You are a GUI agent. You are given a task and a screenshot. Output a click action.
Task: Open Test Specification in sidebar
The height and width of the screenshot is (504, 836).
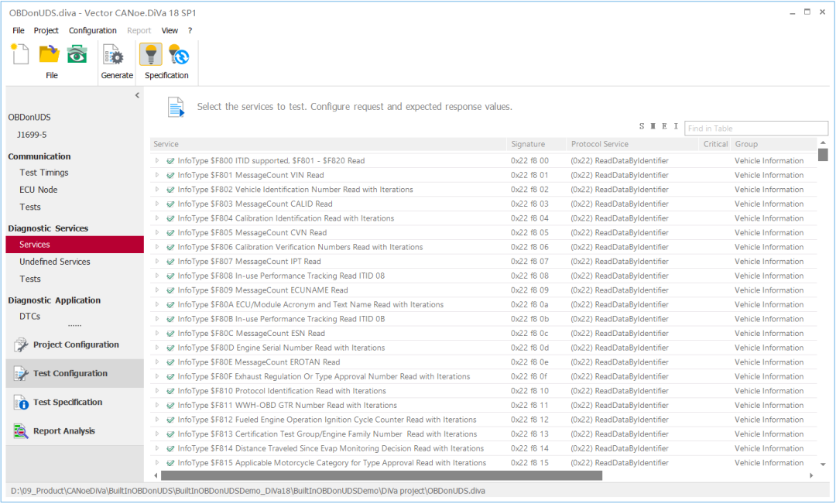click(67, 403)
